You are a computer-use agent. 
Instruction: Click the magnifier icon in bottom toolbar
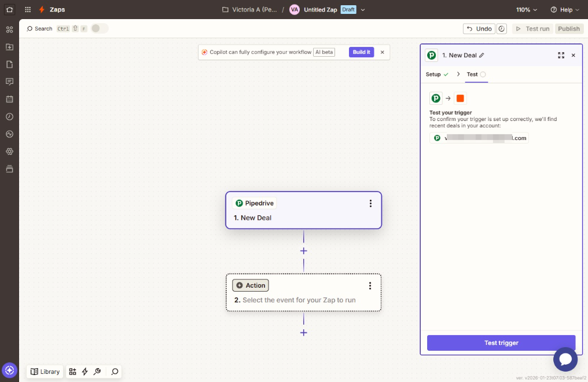coord(115,372)
